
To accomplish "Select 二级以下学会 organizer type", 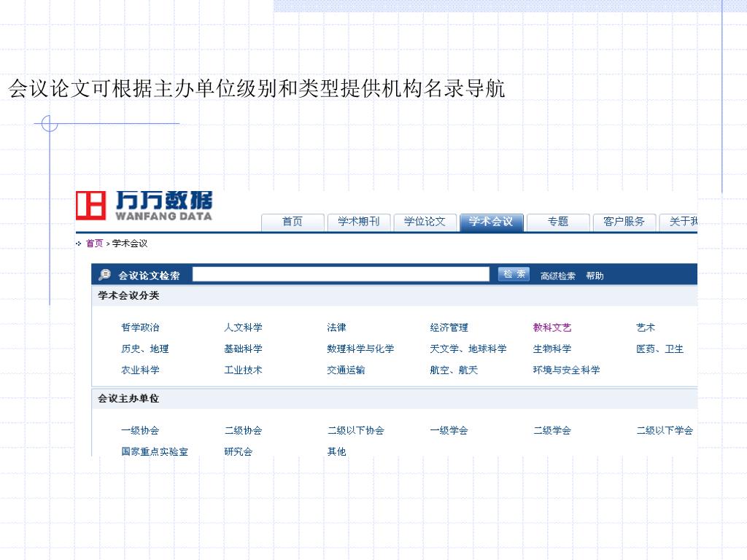I will tap(665, 430).
